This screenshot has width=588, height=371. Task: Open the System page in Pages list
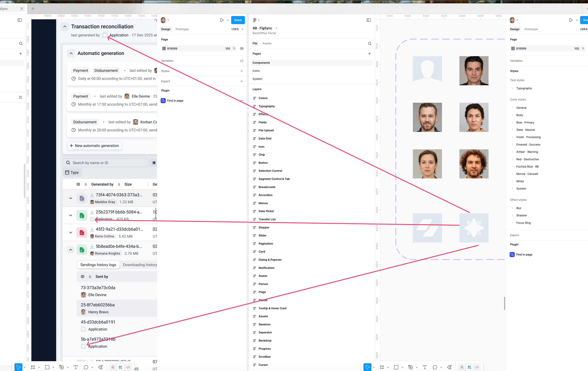coord(257,79)
